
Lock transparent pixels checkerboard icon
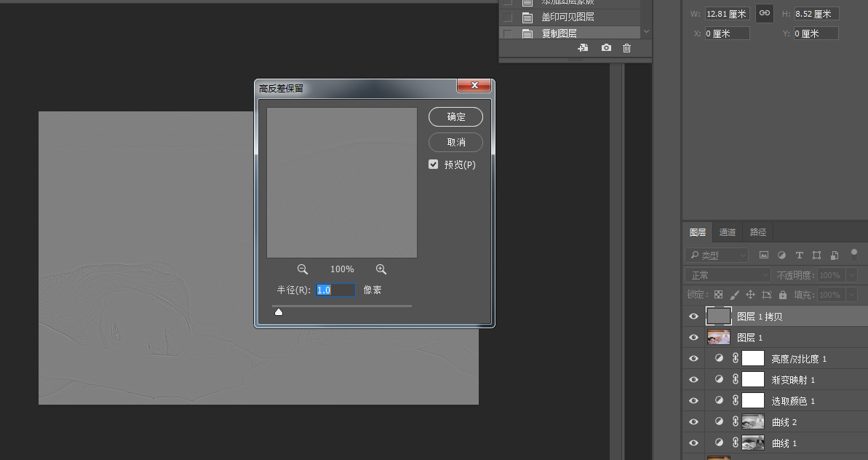[719, 295]
